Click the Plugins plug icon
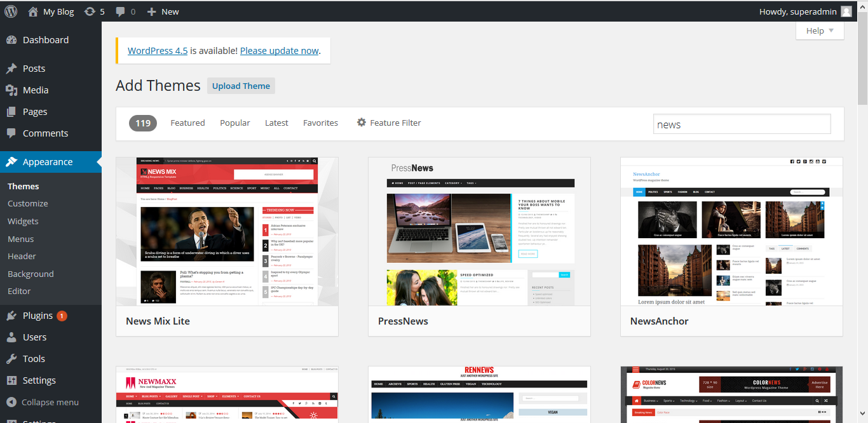Image resolution: width=868 pixels, height=423 pixels. [11, 316]
